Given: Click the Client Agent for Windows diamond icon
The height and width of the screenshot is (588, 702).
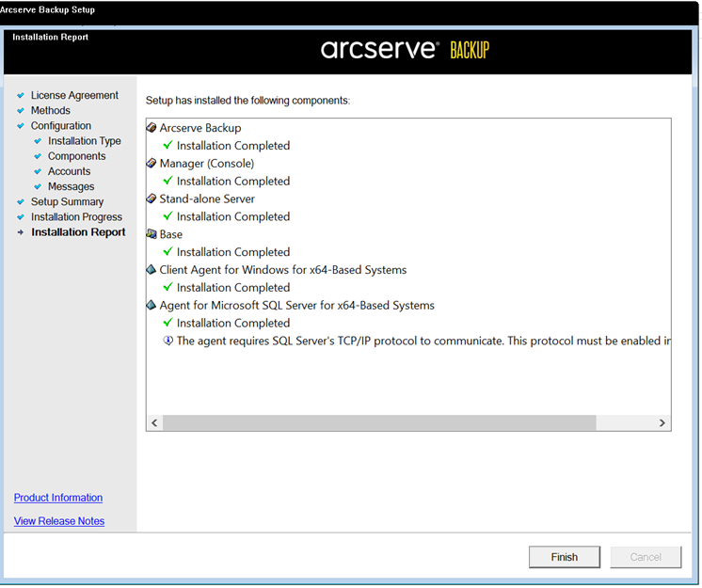Looking at the screenshot, I should (x=152, y=270).
